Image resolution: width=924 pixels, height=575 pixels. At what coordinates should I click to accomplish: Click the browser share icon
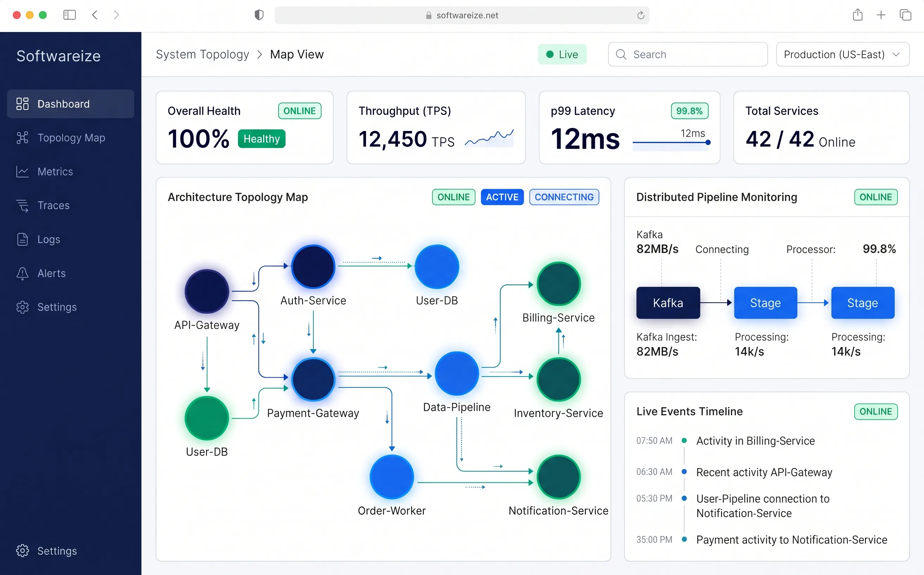tap(857, 15)
